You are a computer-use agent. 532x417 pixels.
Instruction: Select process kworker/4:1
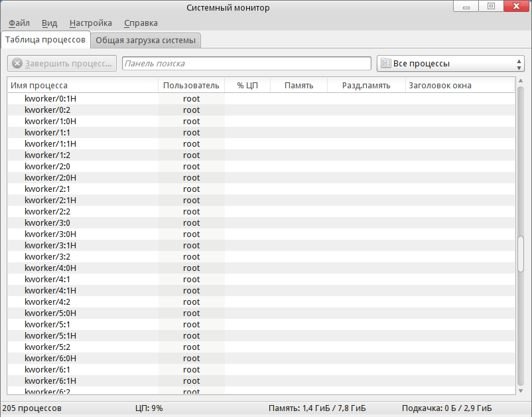tap(261, 280)
